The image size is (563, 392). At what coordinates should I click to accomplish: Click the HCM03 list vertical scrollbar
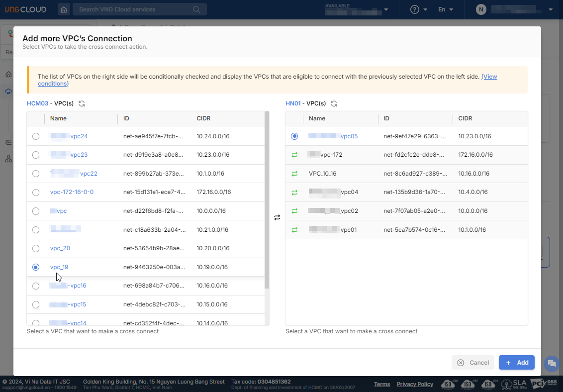[x=267, y=199]
